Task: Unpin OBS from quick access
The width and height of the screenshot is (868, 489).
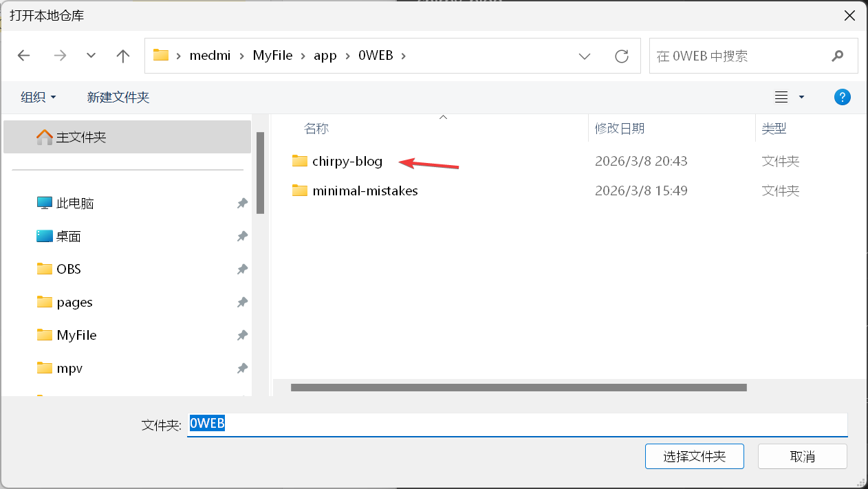Action: pyautogui.click(x=242, y=270)
